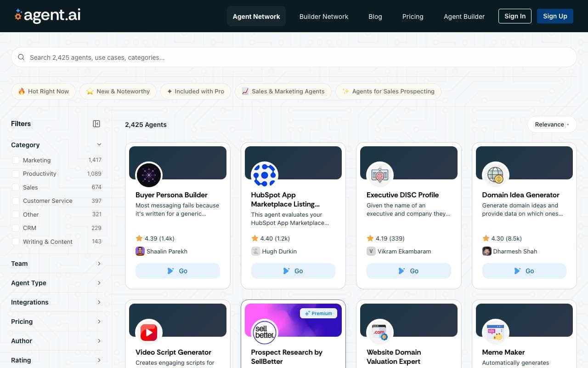Click into the agents search field
588x368 pixels.
click(x=294, y=57)
